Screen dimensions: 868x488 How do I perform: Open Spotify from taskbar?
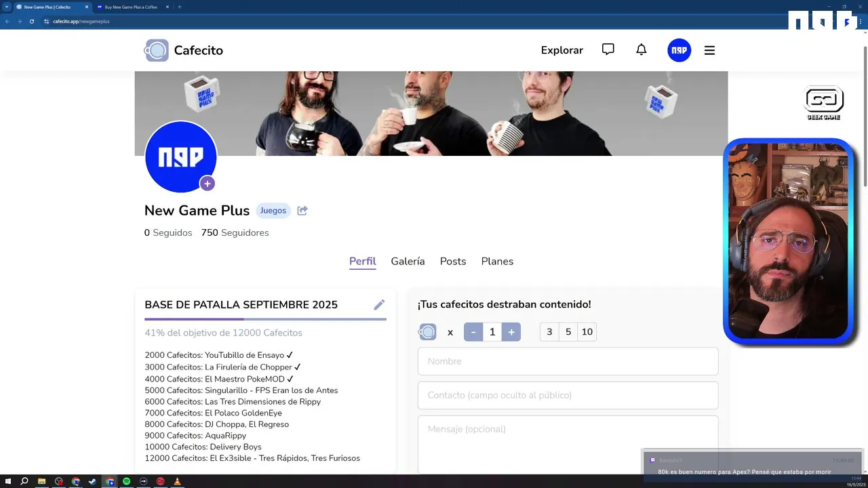(126, 481)
